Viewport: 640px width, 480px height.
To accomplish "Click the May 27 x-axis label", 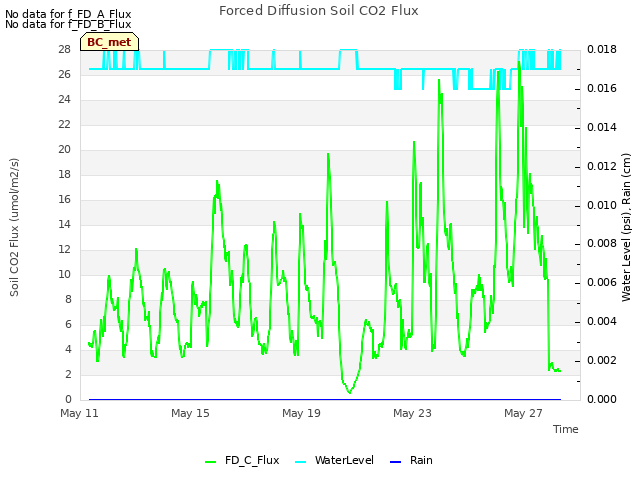I will pos(523,413).
